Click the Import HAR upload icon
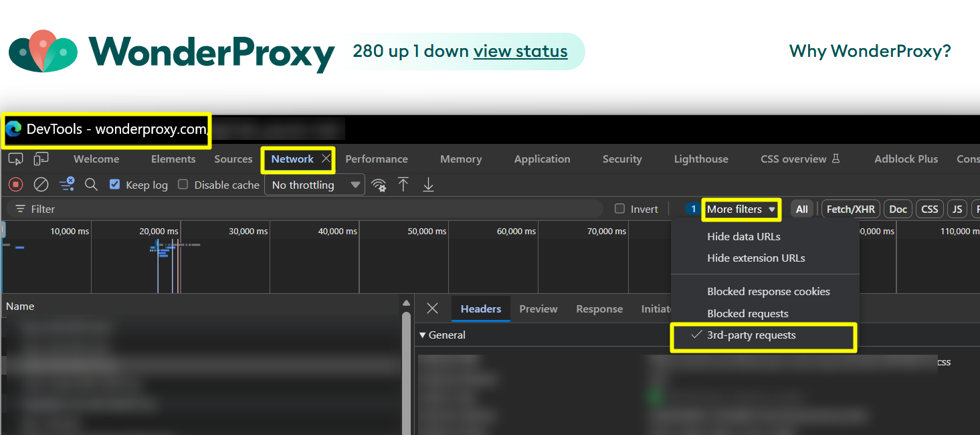This screenshot has width=980, height=435. (403, 185)
